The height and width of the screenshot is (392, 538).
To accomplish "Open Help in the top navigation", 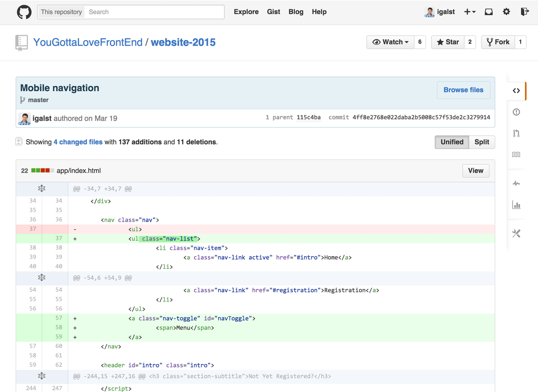I will coord(319,12).
